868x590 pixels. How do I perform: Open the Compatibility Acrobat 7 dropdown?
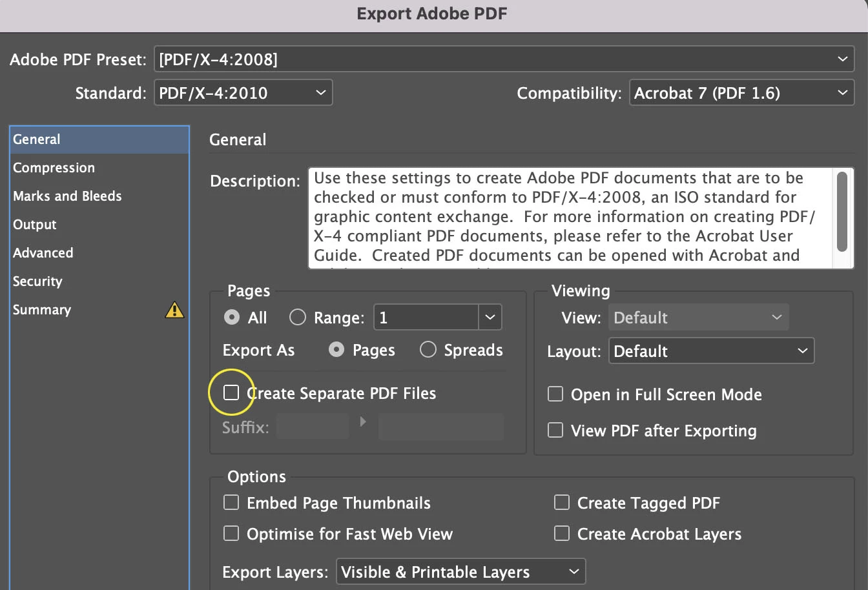click(x=742, y=93)
